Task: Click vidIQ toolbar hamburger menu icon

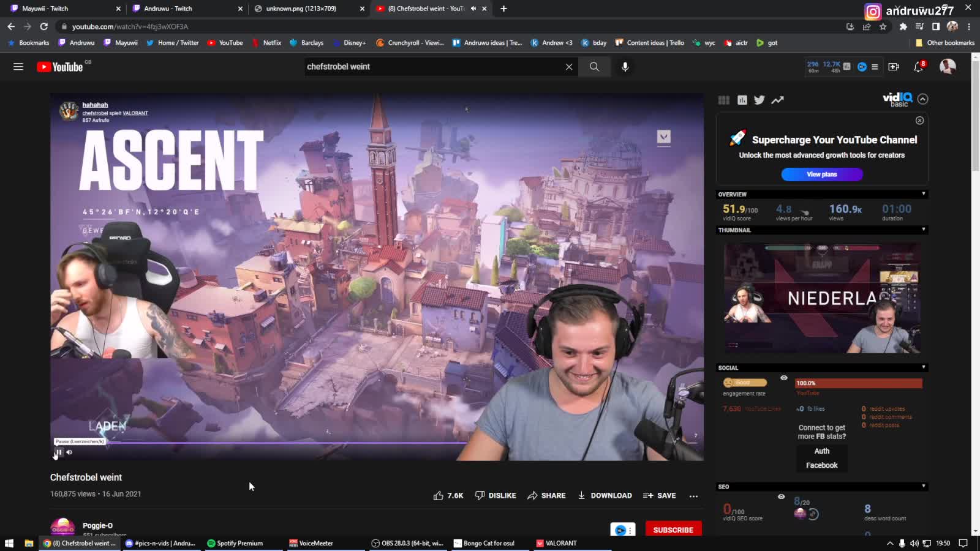Action: 875,67
